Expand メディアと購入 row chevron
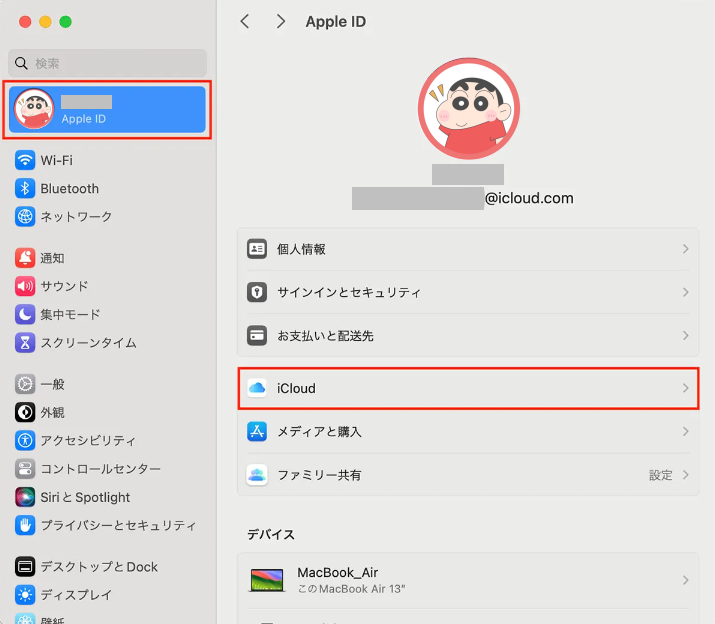715x624 pixels. click(685, 432)
